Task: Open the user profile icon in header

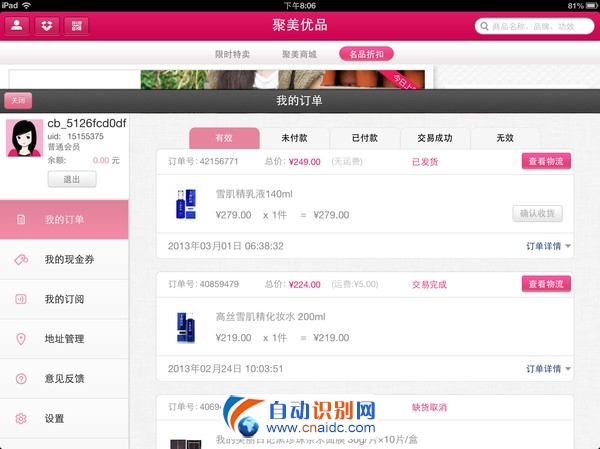Action: click(17, 26)
